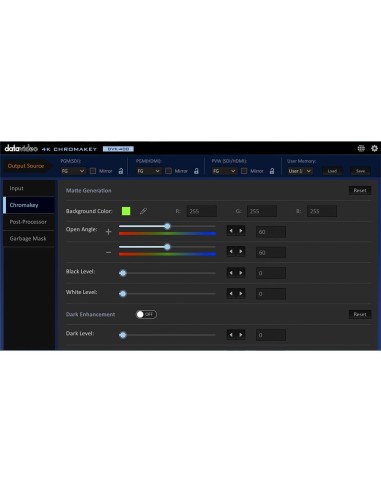381x492 pixels.
Task: Increase Open Angle minus value arrow
Action: point(241,251)
